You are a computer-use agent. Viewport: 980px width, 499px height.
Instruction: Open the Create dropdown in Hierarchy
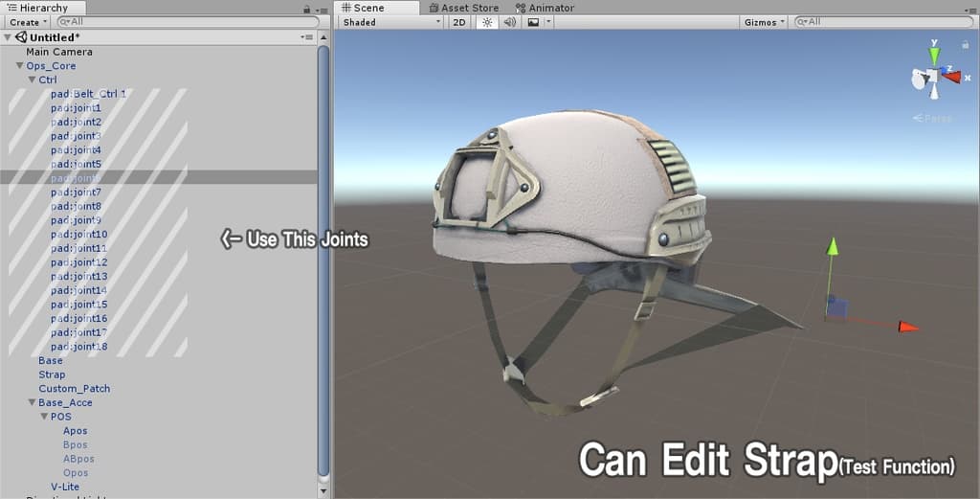28,22
